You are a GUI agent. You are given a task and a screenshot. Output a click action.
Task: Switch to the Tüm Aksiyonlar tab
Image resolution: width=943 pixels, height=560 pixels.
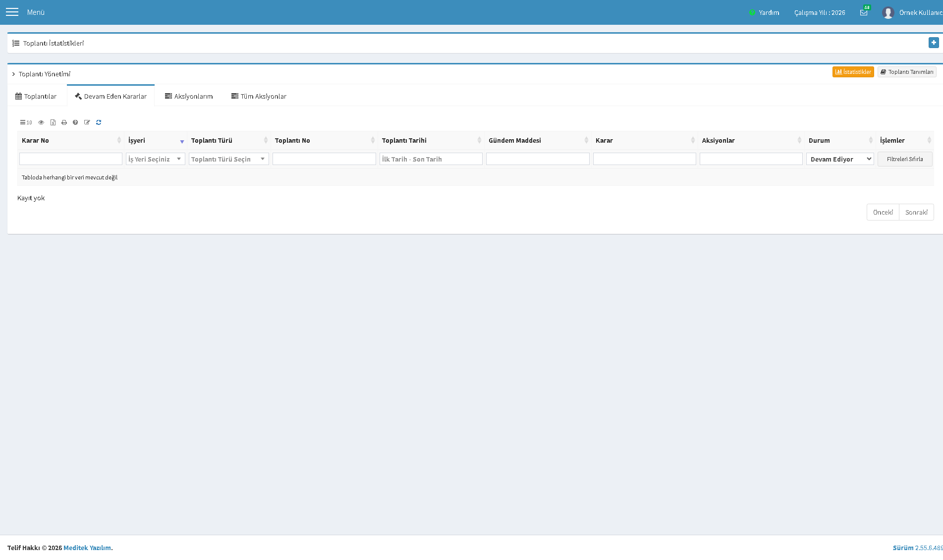(259, 96)
